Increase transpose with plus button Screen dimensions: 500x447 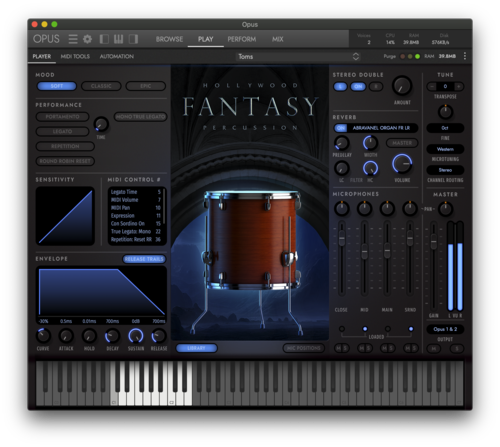point(459,86)
